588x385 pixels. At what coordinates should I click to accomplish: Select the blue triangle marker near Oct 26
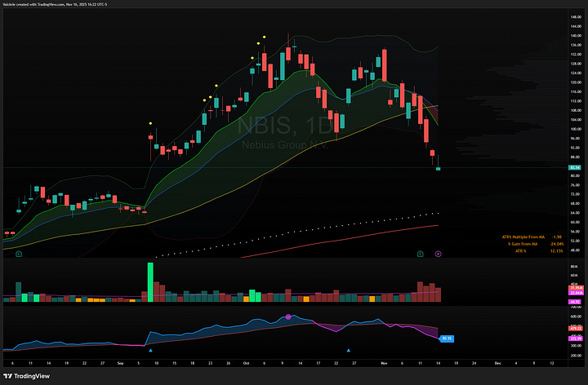[349, 351]
